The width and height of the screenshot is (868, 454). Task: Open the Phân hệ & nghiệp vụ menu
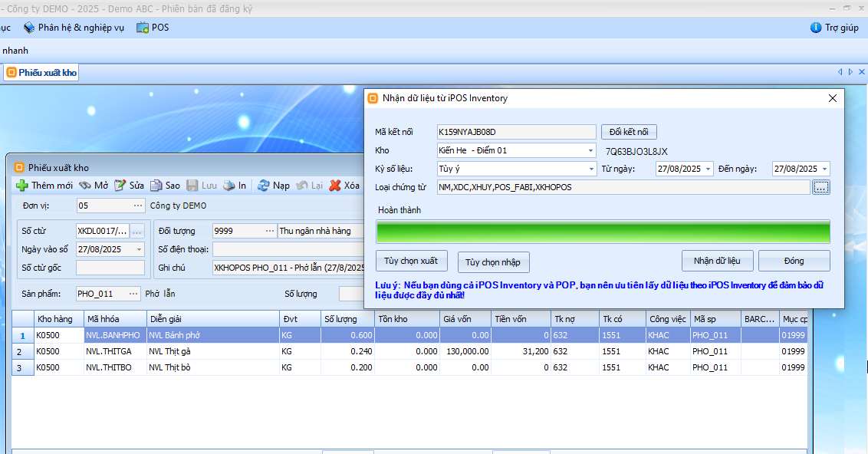point(74,28)
